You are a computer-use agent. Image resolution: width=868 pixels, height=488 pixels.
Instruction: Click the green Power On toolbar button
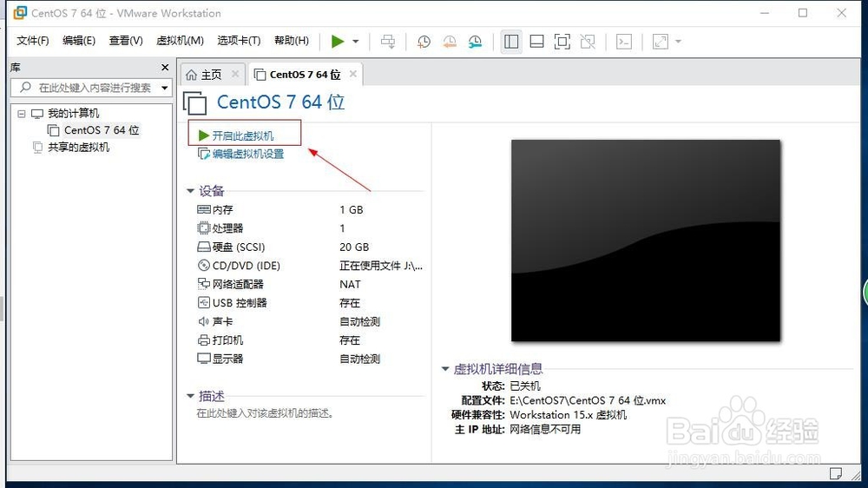337,42
